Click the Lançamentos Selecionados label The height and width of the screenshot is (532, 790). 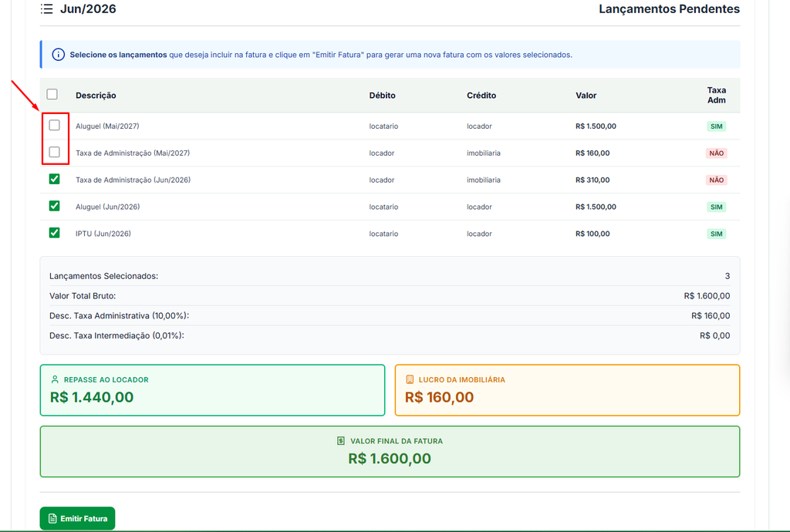click(x=104, y=276)
